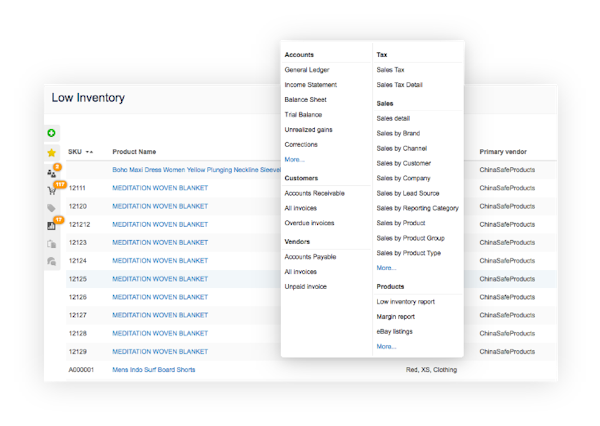600x426 pixels.
Task: Open Sales detail report
Action: pyautogui.click(x=393, y=118)
